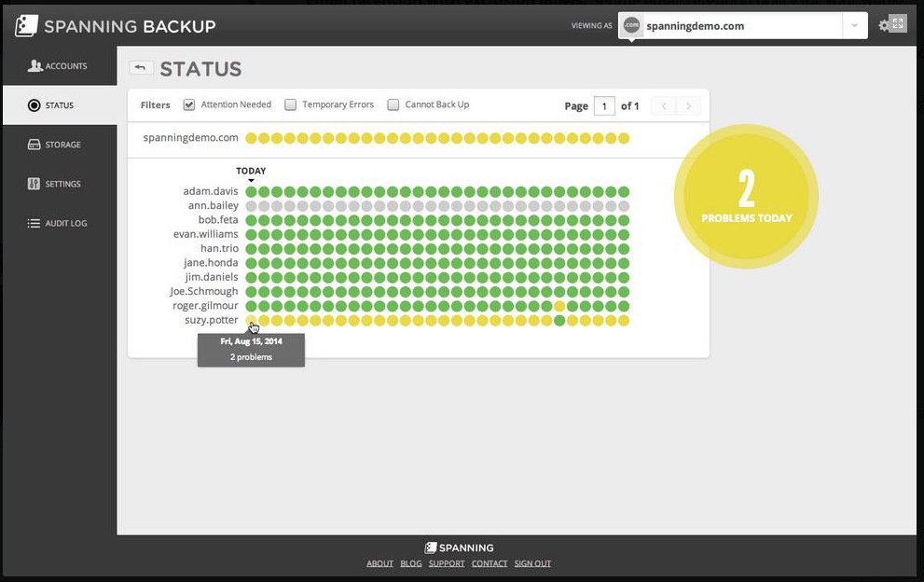Go to previous page with left chevron
The height and width of the screenshot is (582, 924).
[x=664, y=106]
